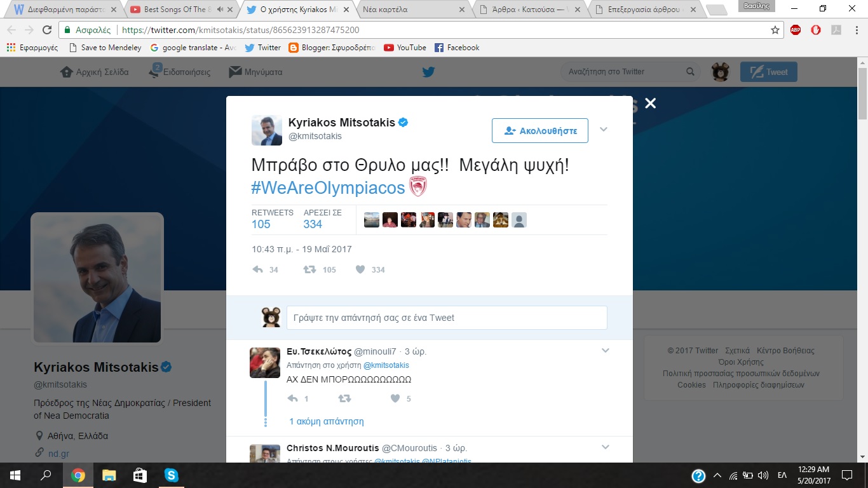Image resolution: width=868 pixels, height=488 pixels.
Task: Open volume control in system tray
Action: (x=763, y=475)
